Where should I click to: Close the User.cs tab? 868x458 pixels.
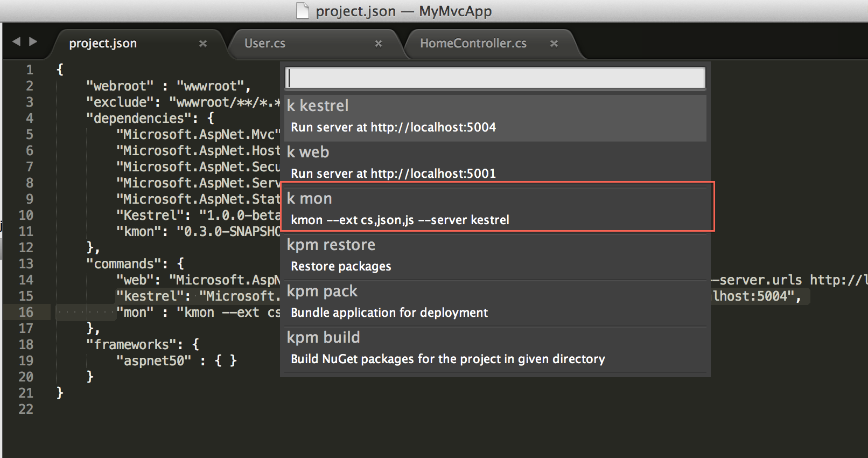point(379,44)
